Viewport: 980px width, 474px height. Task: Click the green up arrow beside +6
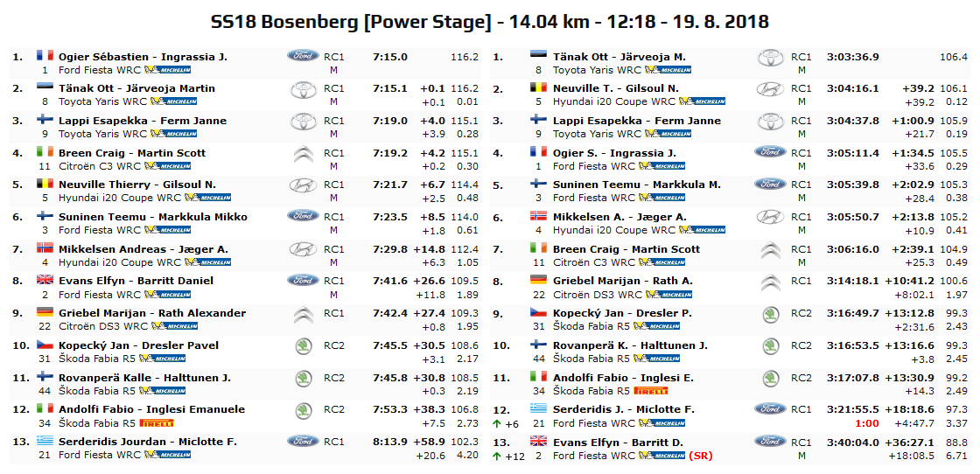click(x=496, y=423)
